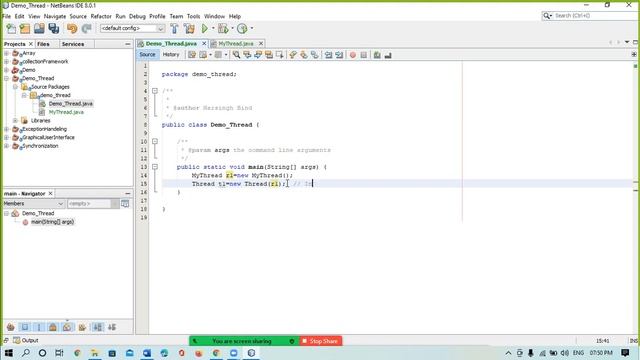Viewport: 640px width, 360px height.
Task: Switch to the Services tab
Action: 73,44
